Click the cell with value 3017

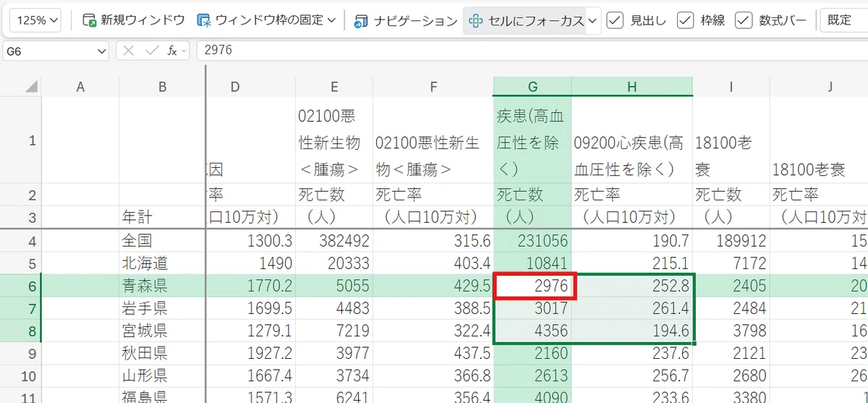coord(532,309)
